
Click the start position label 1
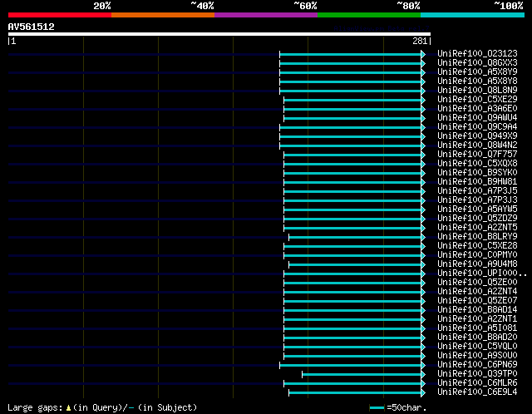13,41
